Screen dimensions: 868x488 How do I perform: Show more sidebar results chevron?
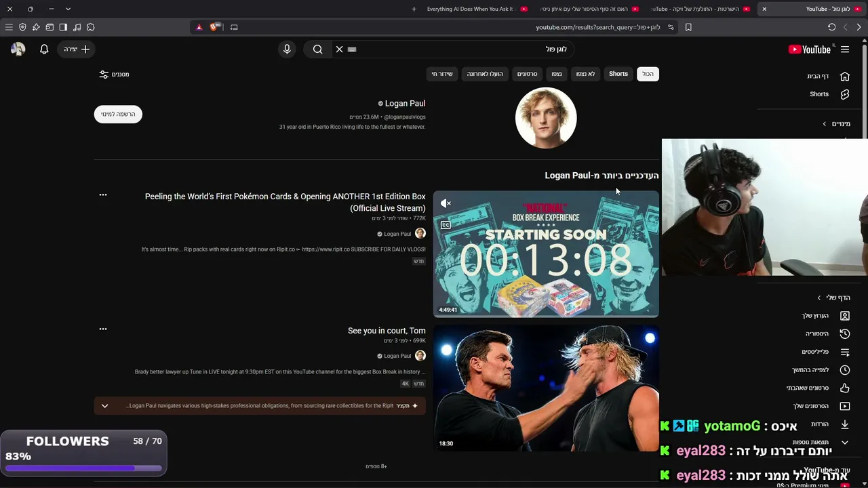(x=845, y=443)
